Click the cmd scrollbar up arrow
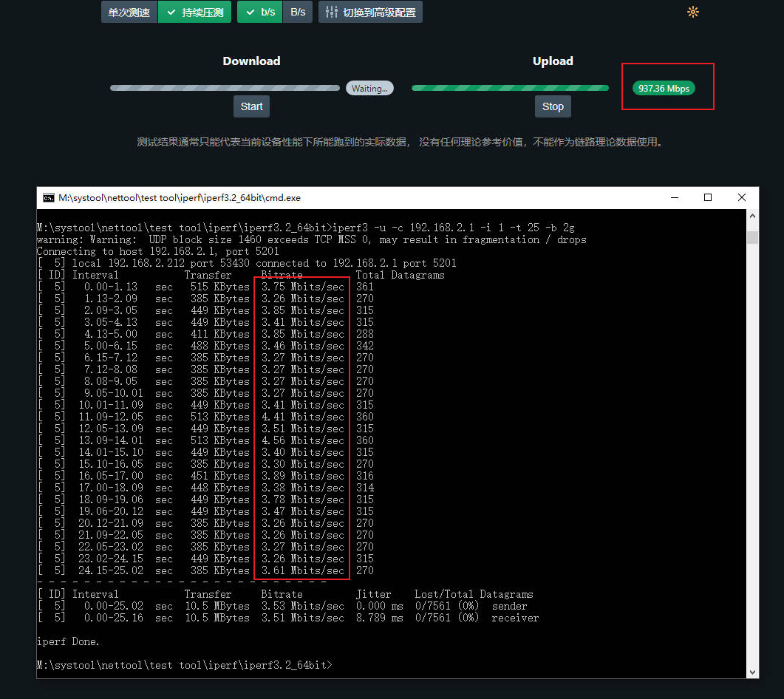The height and width of the screenshot is (699, 784). tap(752, 216)
